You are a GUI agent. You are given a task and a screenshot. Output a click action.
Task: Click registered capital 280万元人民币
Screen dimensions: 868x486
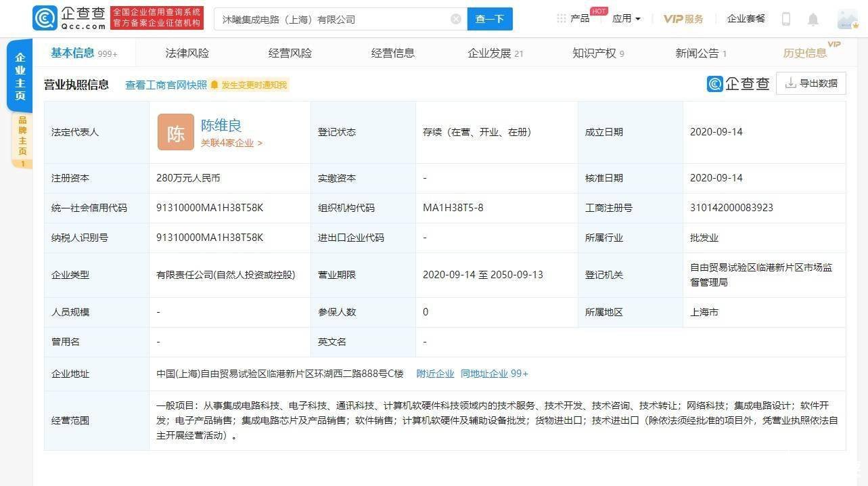(x=188, y=178)
